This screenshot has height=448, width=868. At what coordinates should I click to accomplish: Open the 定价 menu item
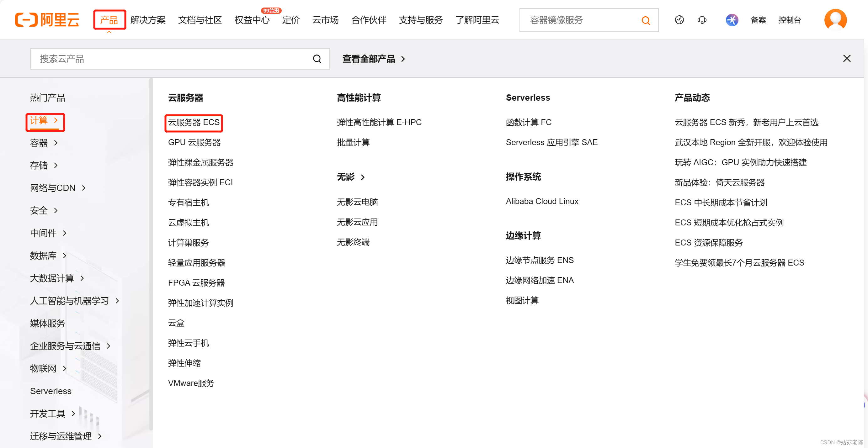tap(291, 20)
